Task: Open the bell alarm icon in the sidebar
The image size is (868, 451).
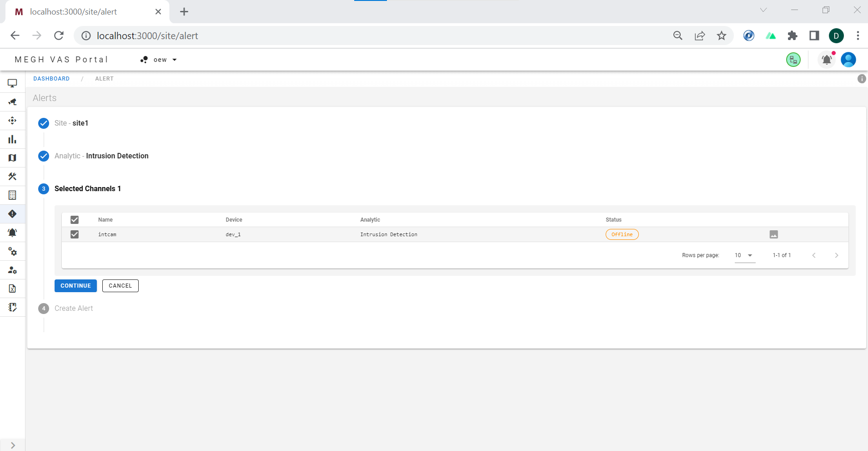Action: (12, 233)
